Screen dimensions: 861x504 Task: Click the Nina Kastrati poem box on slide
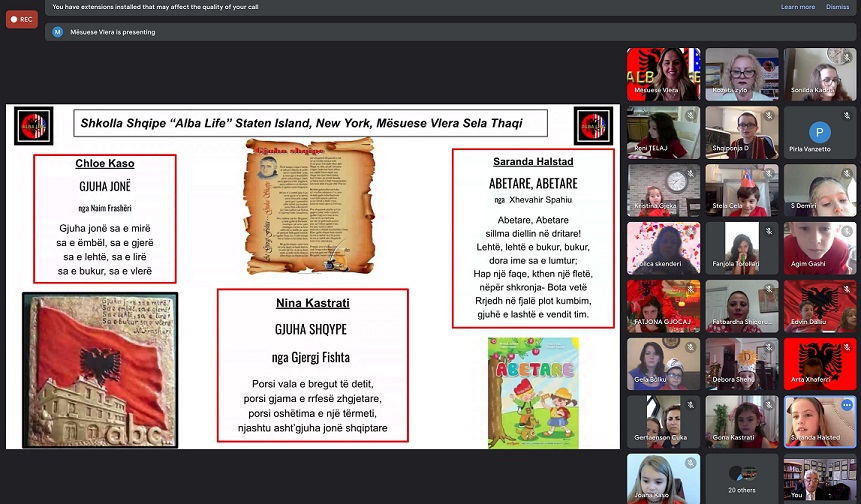point(313,366)
